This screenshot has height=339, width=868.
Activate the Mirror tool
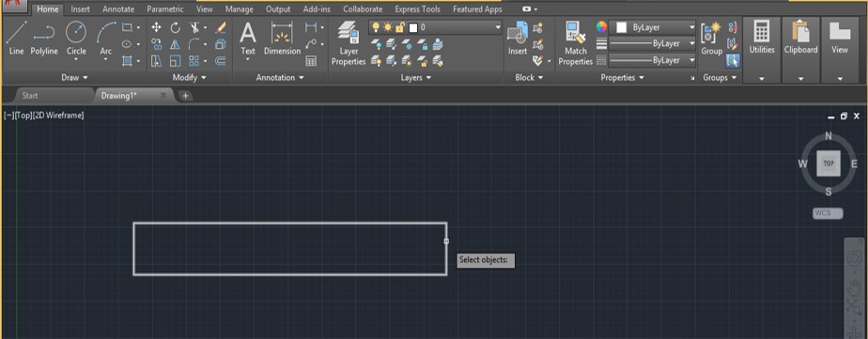[x=176, y=44]
